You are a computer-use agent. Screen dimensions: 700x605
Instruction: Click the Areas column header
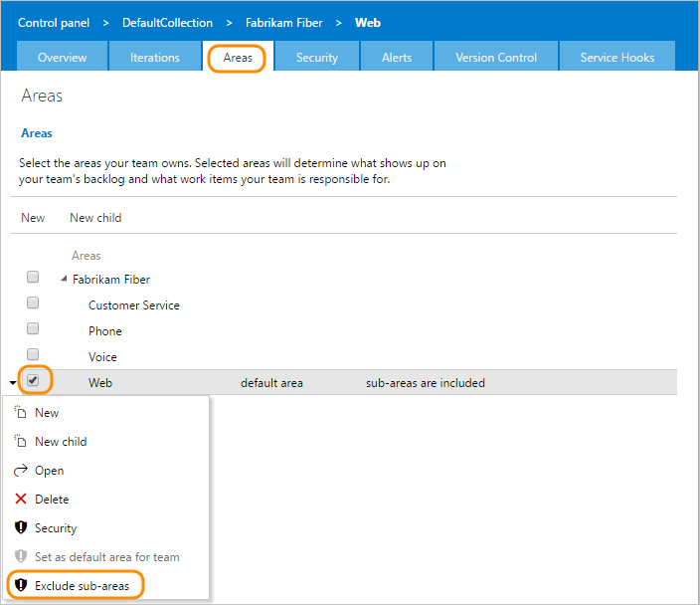point(87,256)
